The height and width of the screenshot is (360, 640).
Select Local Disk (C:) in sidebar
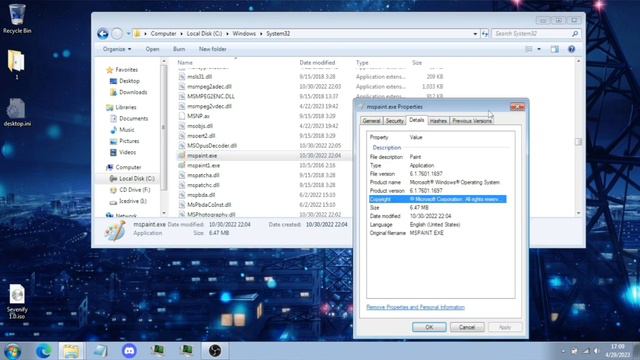[132, 179]
